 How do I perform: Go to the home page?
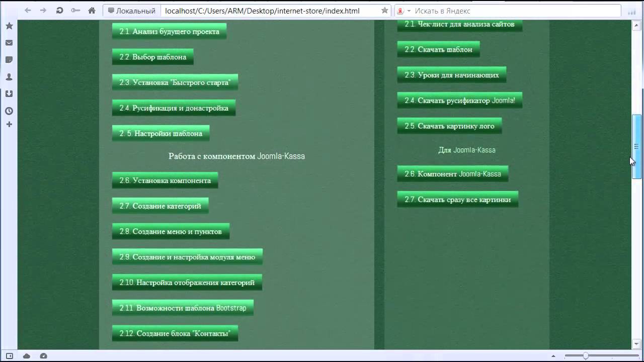92,11
